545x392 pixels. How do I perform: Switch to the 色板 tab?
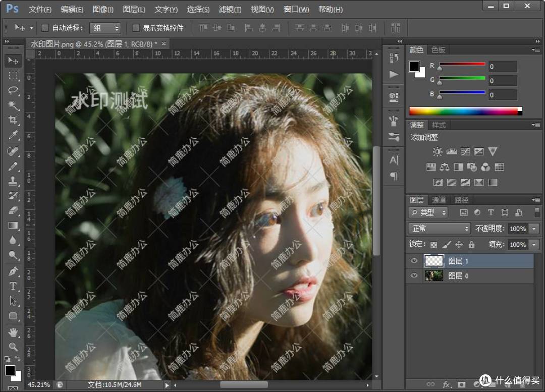point(438,50)
